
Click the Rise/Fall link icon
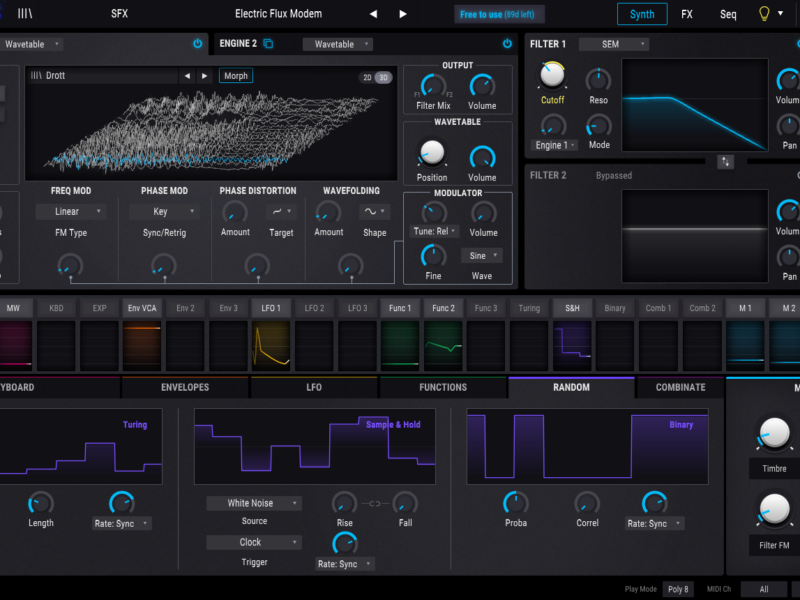(x=375, y=502)
